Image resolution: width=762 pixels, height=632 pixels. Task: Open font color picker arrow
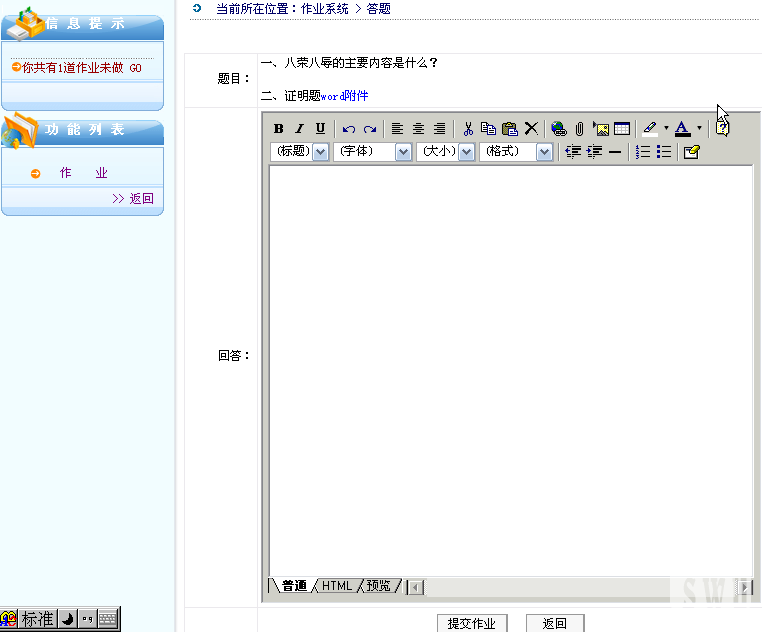tap(699, 129)
